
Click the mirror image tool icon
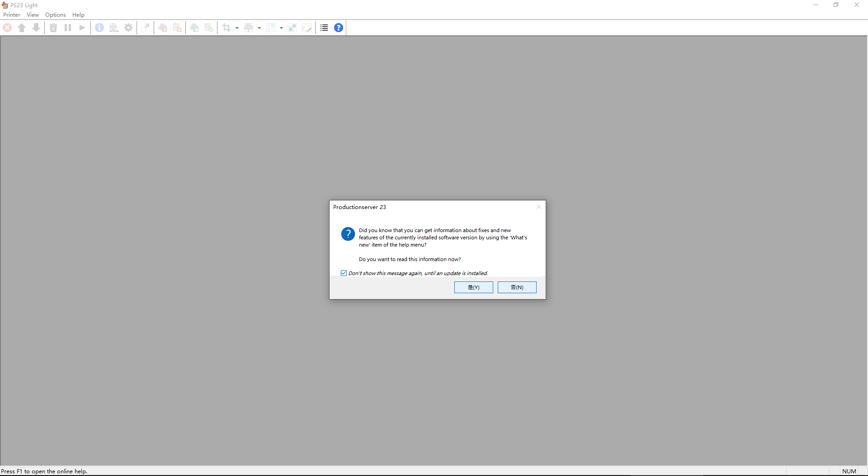tap(249, 28)
